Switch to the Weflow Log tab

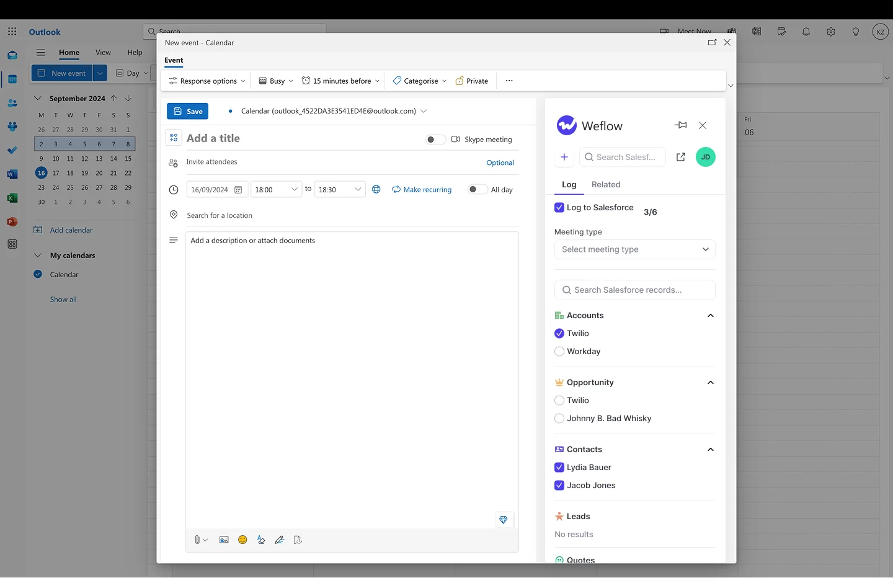pyautogui.click(x=569, y=185)
